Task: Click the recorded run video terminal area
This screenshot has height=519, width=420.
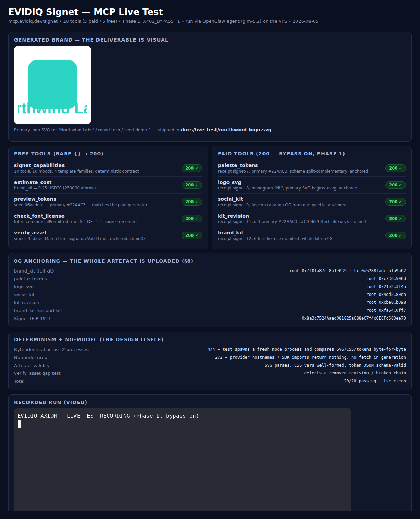Action: coord(183,460)
